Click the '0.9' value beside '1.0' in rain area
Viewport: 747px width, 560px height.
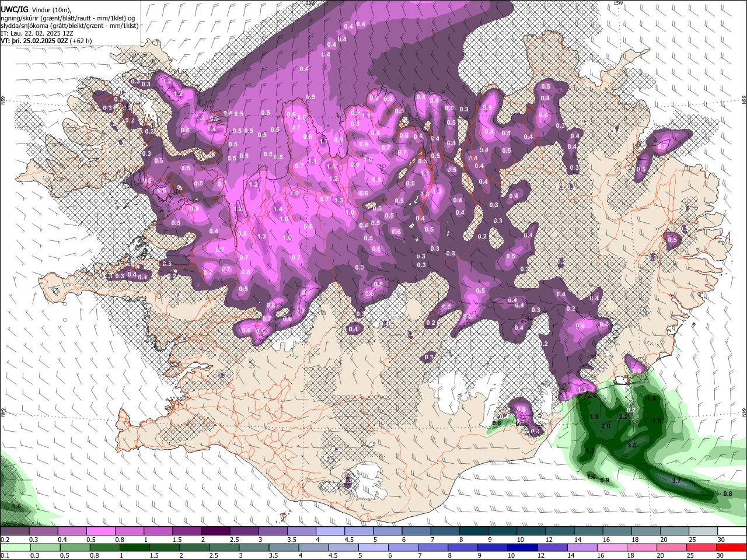pyautogui.click(x=605, y=481)
